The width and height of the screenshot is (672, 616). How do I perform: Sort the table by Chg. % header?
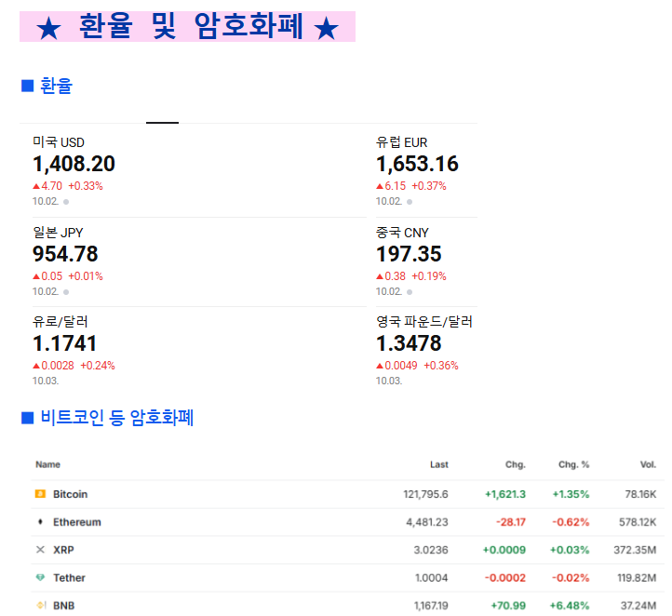(573, 464)
